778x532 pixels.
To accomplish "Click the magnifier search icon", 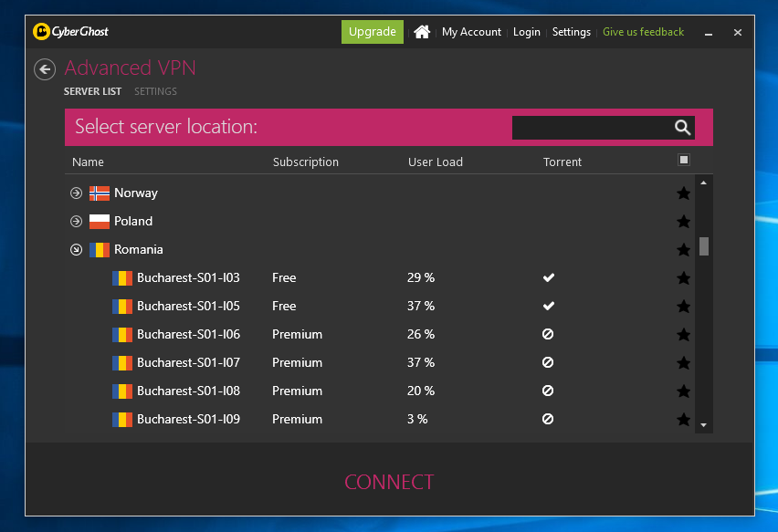I will click(x=682, y=128).
